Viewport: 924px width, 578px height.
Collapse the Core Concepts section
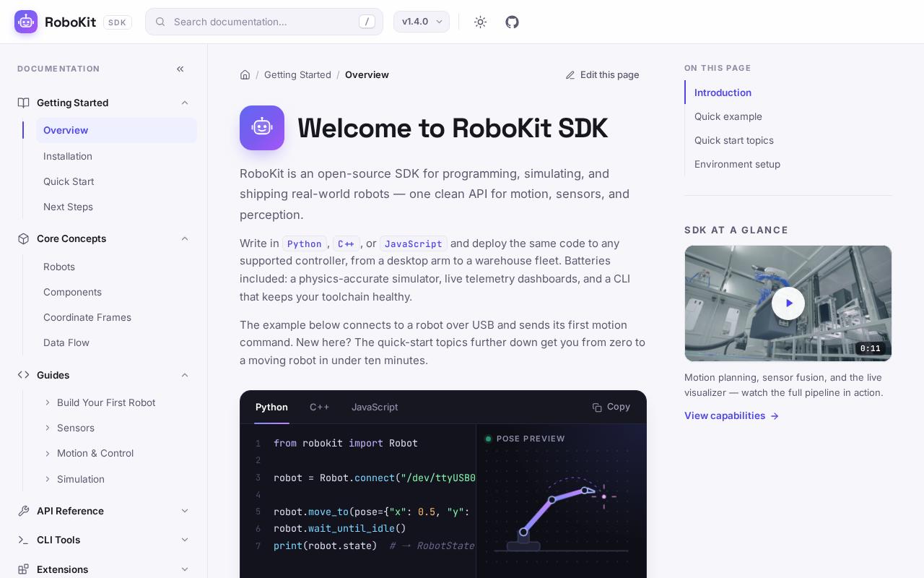pyautogui.click(x=185, y=238)
